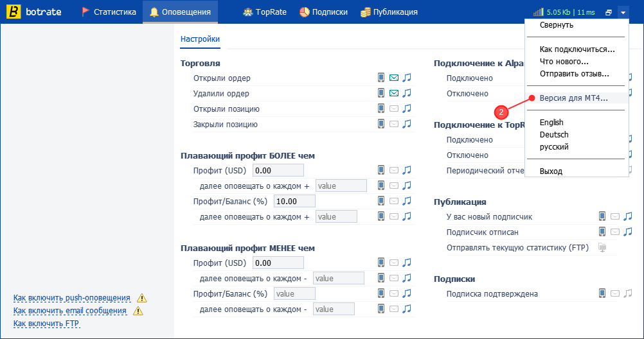Click Профит (USD) field under МЕНЕЕ чем
This screenshot has height=339, width=644.
[278, 263]
